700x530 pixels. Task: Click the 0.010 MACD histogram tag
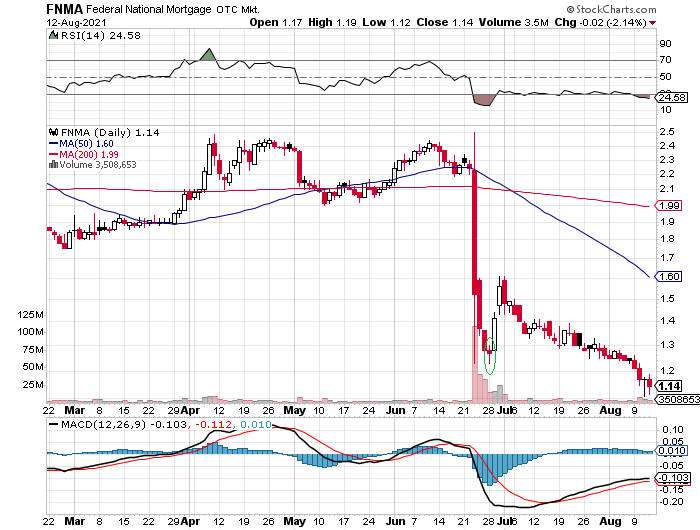point(672,451)
